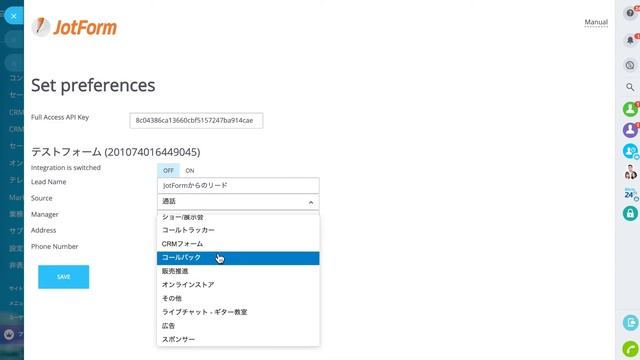Viewport: 640px width, 360px height.
Task: Select その他 from Source list
Action: (238, 298)
